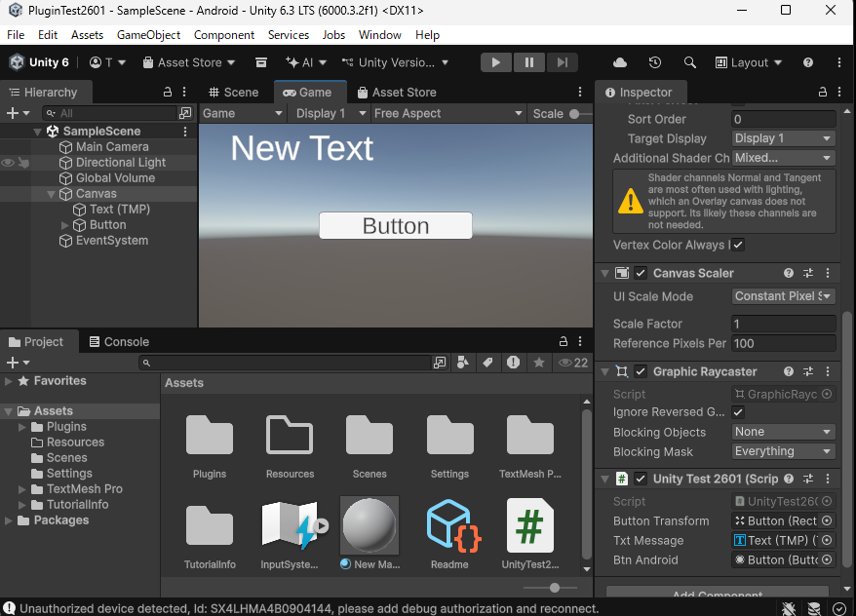
Task: Click the search magnifier in top toolbar
Action: click(690, 62)
